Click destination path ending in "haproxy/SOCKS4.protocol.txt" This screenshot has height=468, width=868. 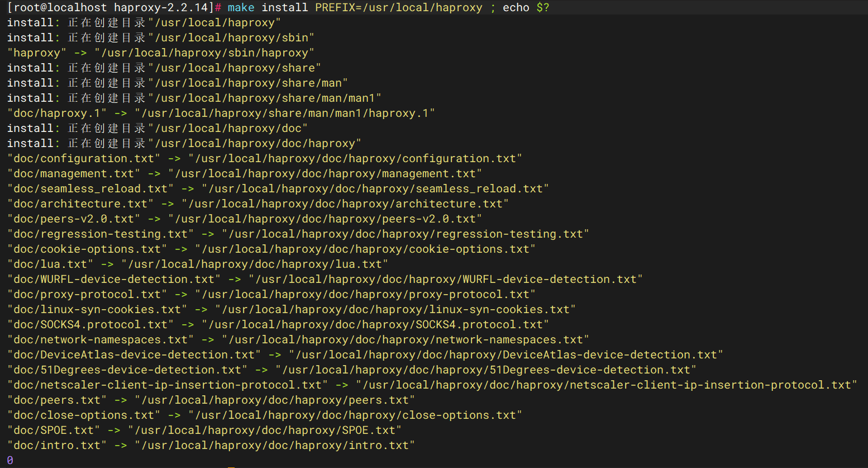click(375, 325)
